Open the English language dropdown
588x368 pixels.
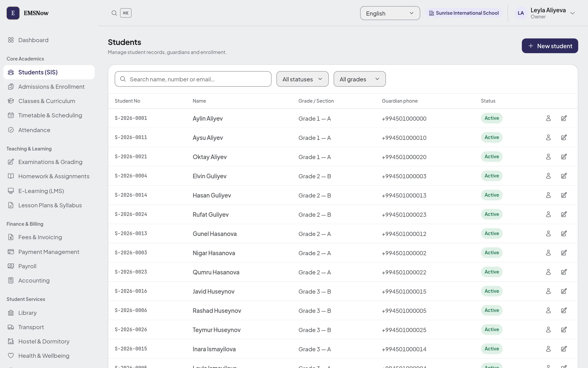click(x=390, y=13)
